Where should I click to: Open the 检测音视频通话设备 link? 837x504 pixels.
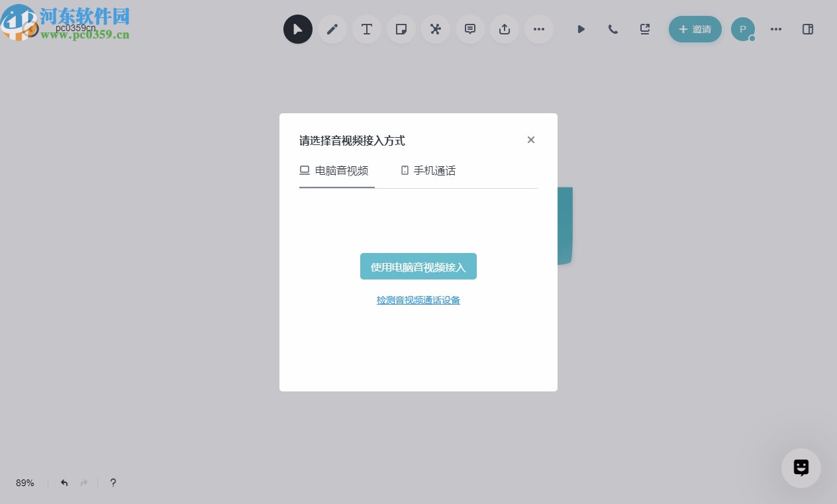point(418,300)
